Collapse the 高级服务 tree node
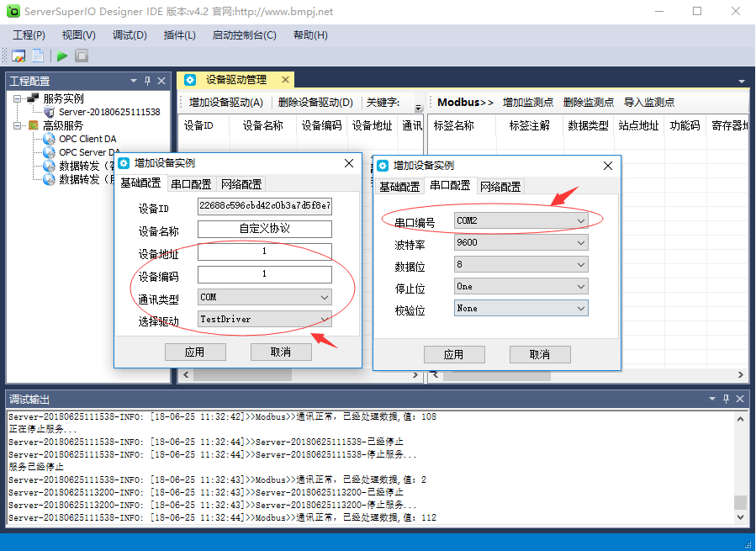 (18, 125)
